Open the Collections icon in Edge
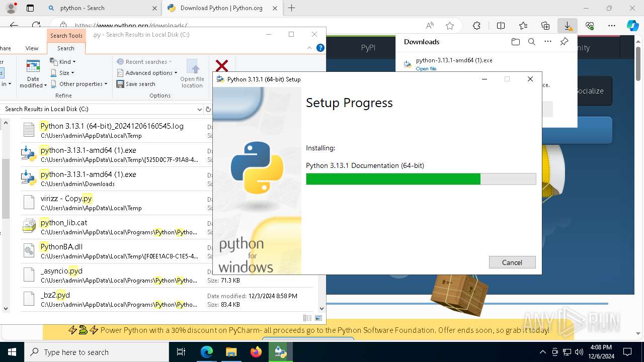Screen dimensions: 644x362 pyautogui.click(x=545, y=26)
